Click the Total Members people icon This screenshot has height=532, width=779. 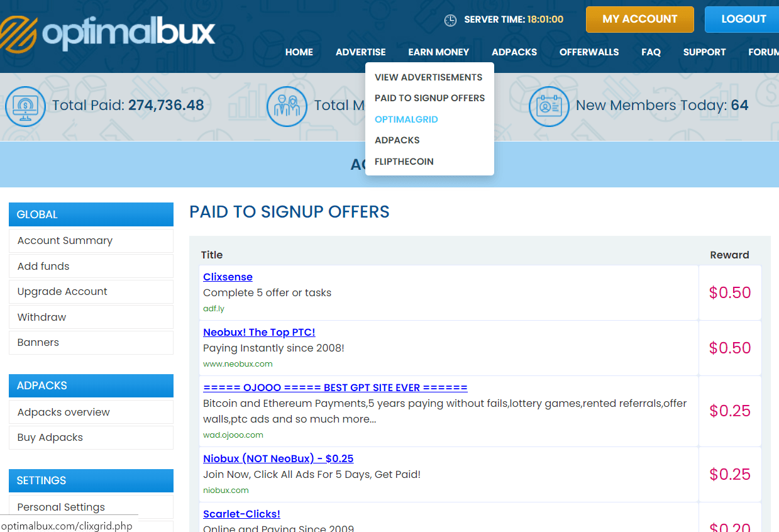[x=287, y=106]
